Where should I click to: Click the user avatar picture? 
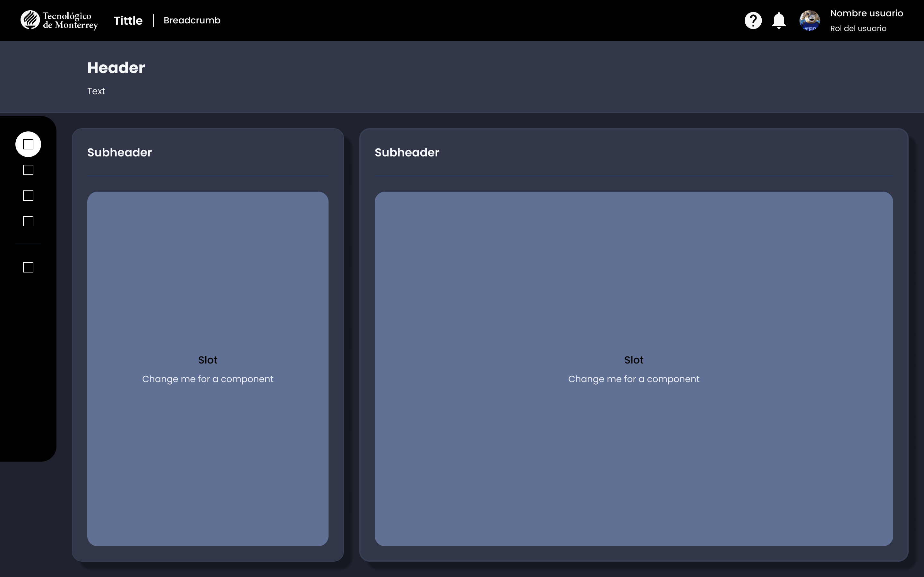809,20
